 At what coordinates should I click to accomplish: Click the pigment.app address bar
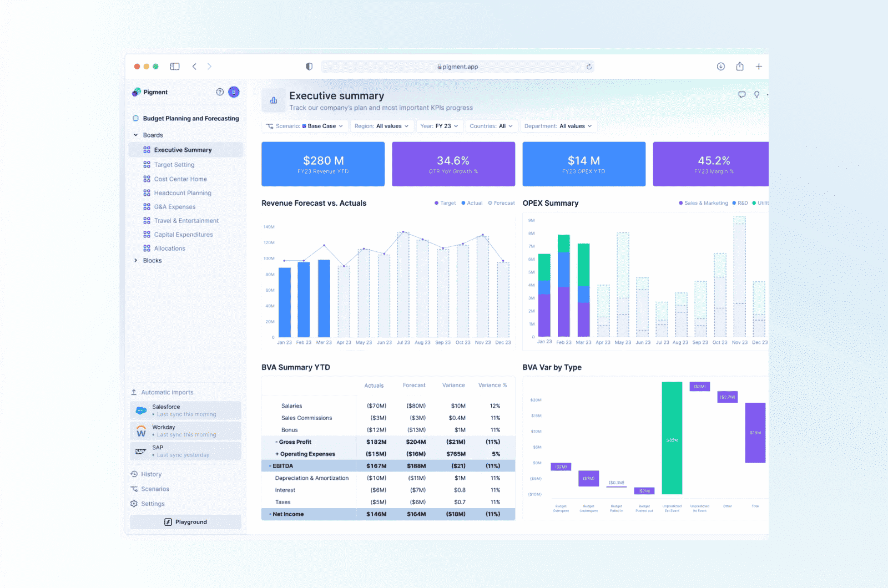click(x=458, y=67)
